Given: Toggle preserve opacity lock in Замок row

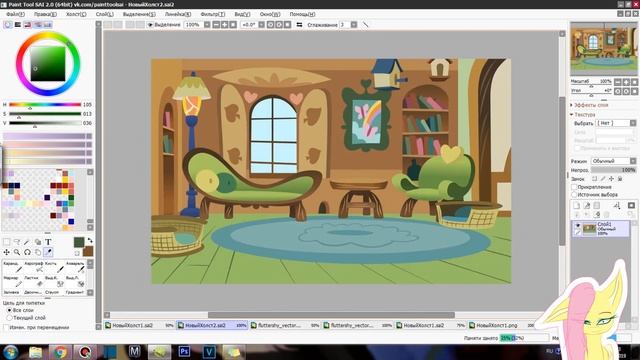Looking at the screenshot, I should 594,179.
